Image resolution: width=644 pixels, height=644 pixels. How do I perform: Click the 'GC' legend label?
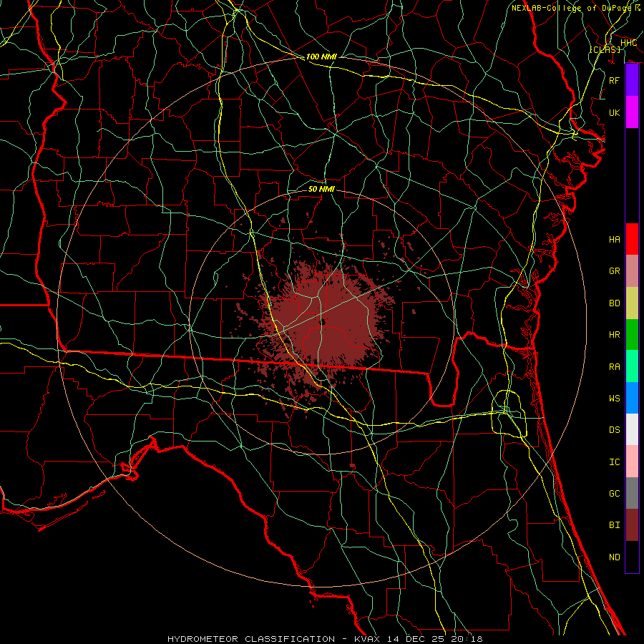click(x=614, y=494)
